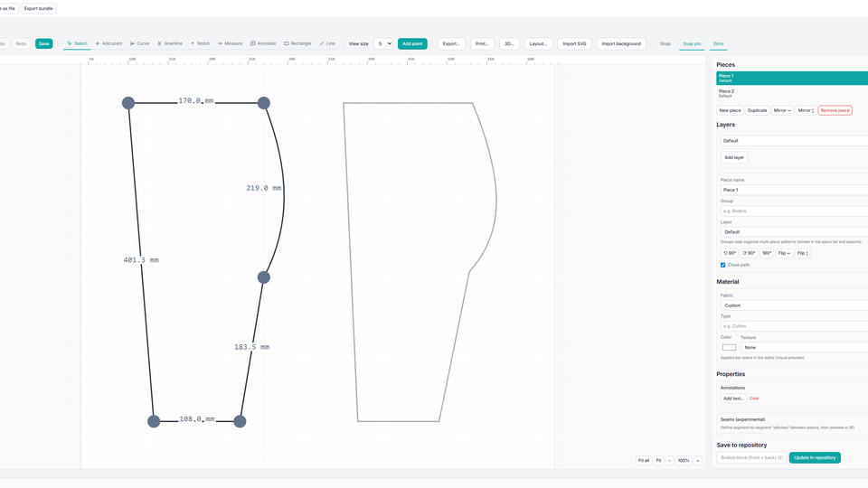Screen dimensions: 868x488
Task: Click the 100% zoom button
Action: point(684,460)
